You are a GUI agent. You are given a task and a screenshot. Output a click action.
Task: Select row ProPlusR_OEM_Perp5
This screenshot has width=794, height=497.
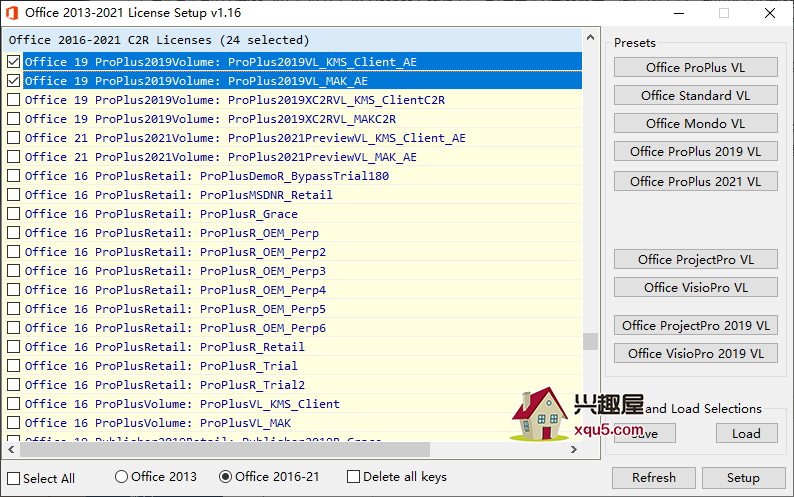(293, 309)
